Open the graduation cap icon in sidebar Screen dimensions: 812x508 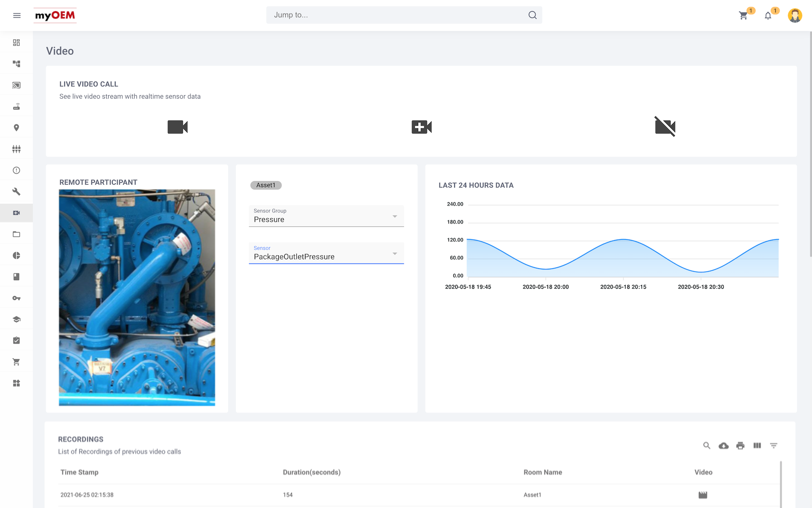(x=16, y=319)
